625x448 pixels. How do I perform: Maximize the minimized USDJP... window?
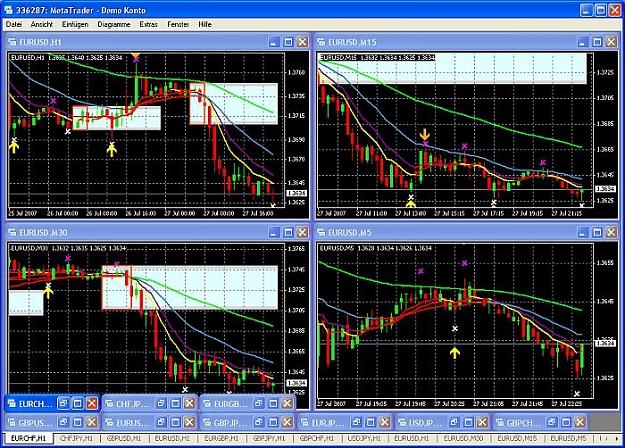point(468,422)
